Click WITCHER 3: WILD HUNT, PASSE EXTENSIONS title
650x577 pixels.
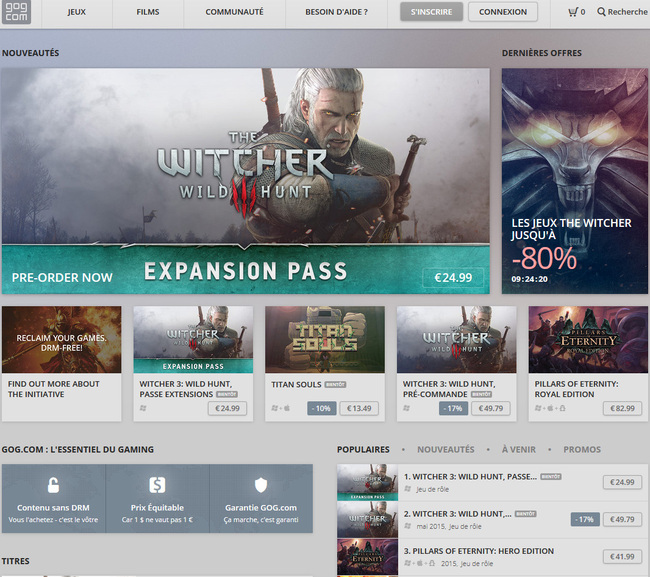(185, 389)
